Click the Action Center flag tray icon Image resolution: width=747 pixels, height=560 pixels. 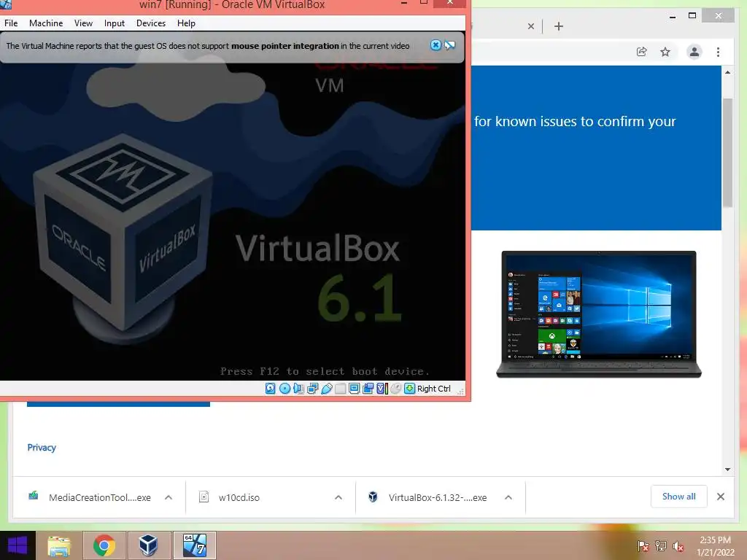[x=643, y=546]
